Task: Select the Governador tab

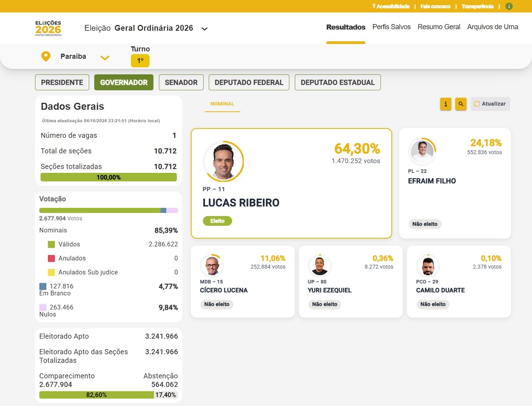Action: point(124,83)
